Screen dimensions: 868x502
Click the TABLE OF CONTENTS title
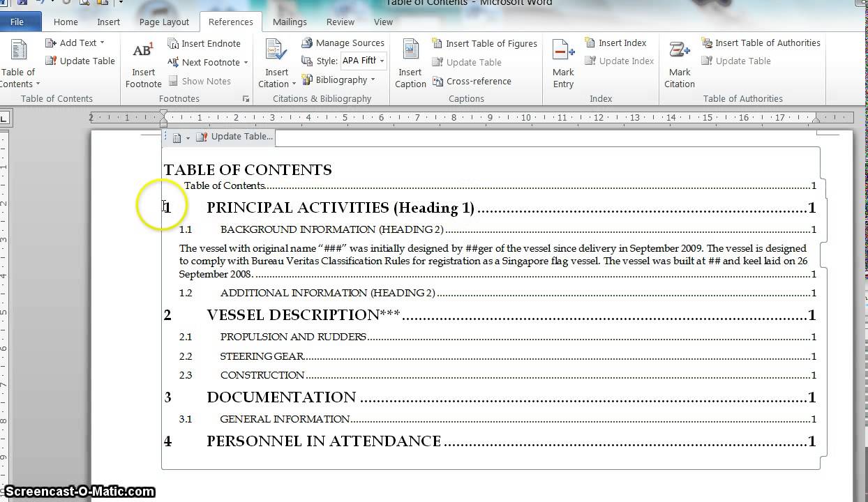pos(248,169)
